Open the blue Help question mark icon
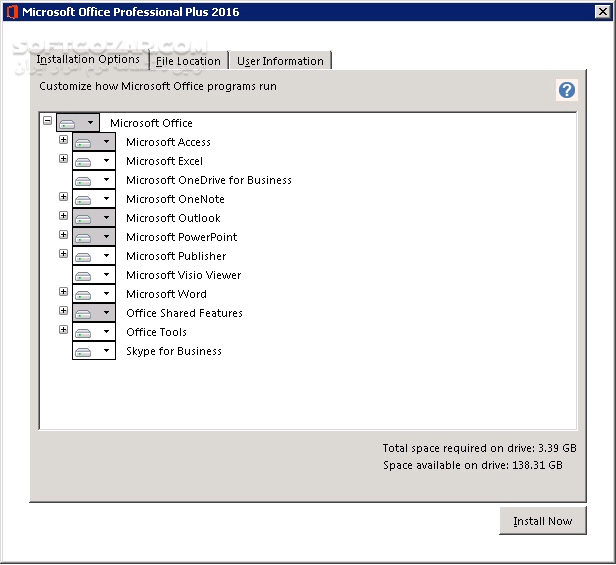This screenshot has height=565, width=616. (566, 90)
